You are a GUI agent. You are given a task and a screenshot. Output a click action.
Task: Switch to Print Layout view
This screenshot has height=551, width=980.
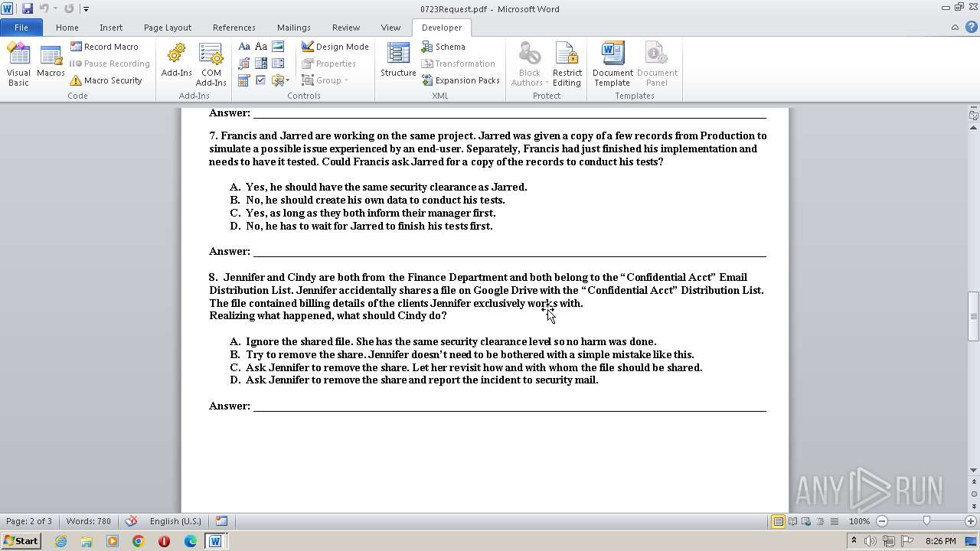pyautogui.click(x=778, y=521)
